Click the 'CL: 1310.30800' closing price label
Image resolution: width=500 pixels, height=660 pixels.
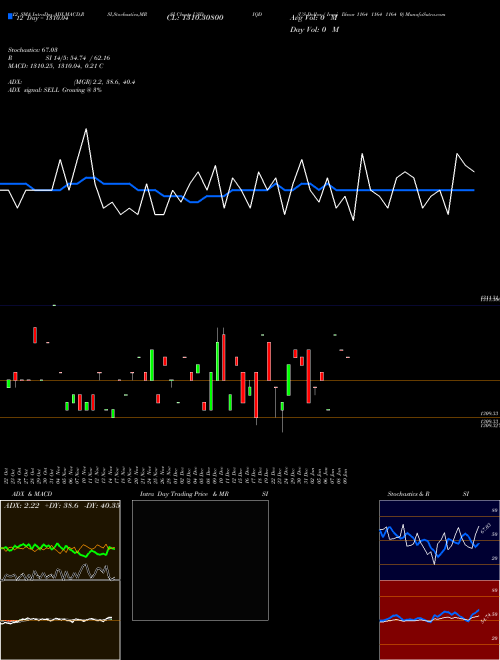[x=195, y=18]
